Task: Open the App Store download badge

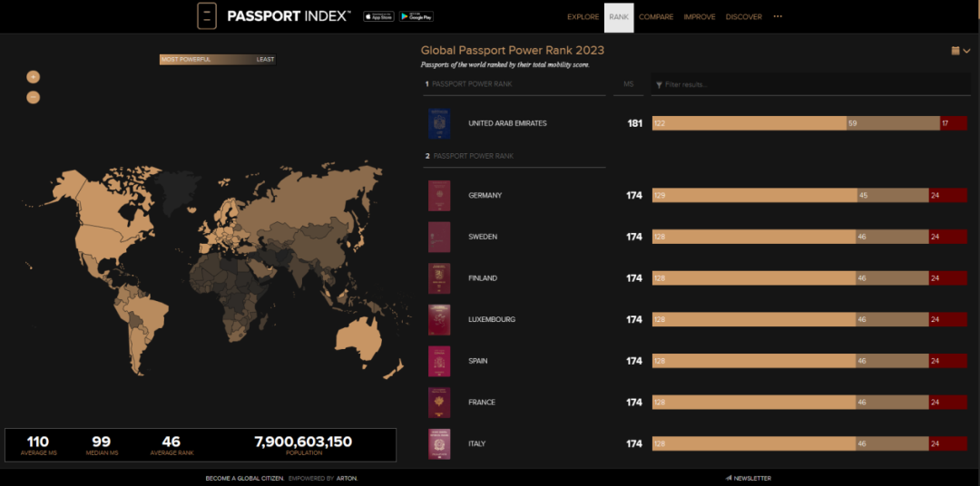Action: (x=378, y=16)
